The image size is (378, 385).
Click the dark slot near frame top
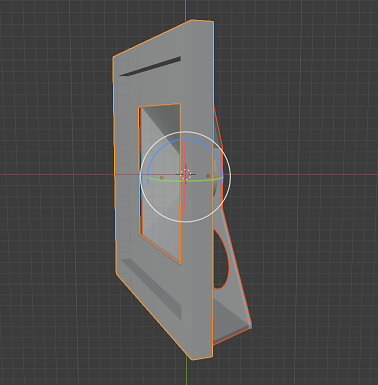pos(151,66)
